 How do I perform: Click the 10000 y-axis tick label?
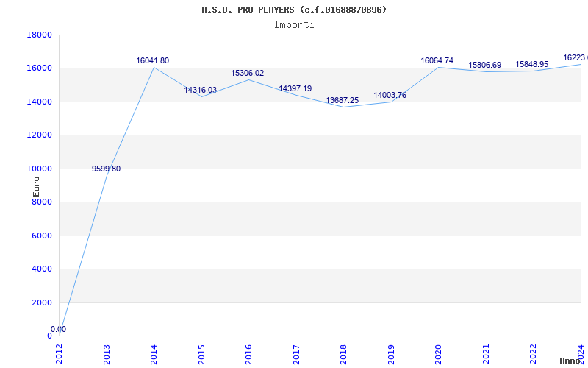pos(40,169)
